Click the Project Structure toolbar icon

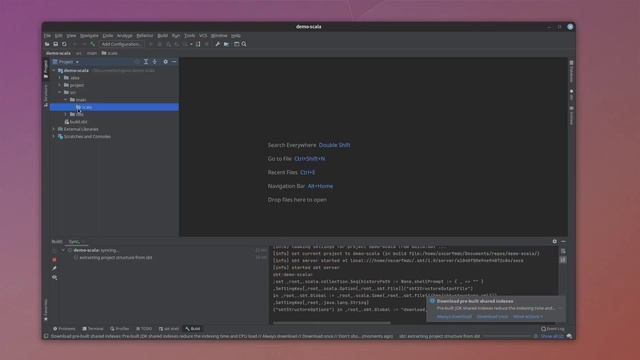227,44
